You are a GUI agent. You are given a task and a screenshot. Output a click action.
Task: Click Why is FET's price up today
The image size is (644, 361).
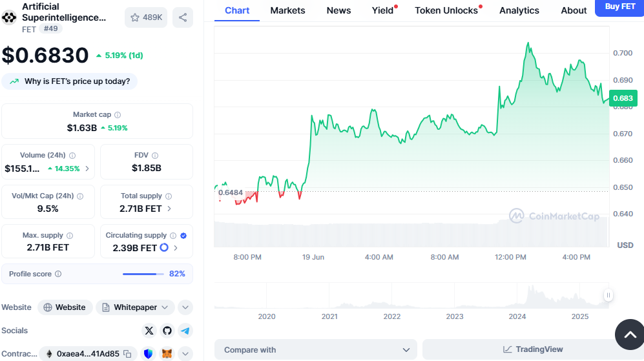(70, 81)
